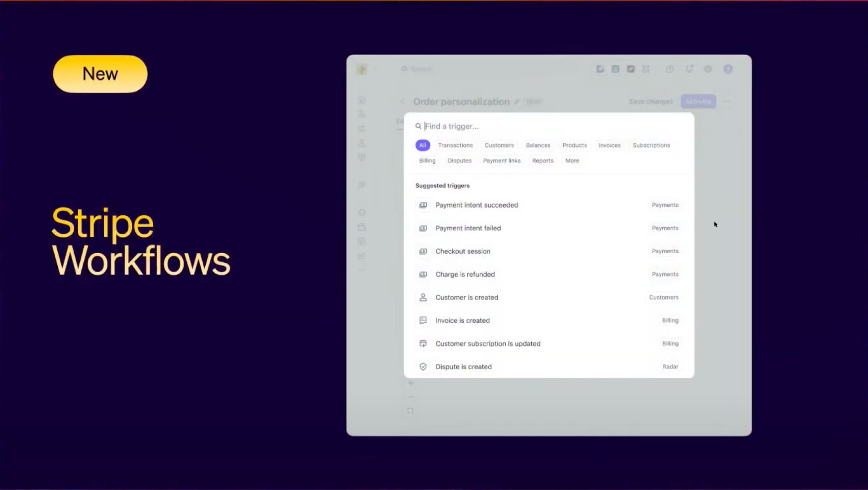Zoom out the canvas with minus icon

(410, 397)
